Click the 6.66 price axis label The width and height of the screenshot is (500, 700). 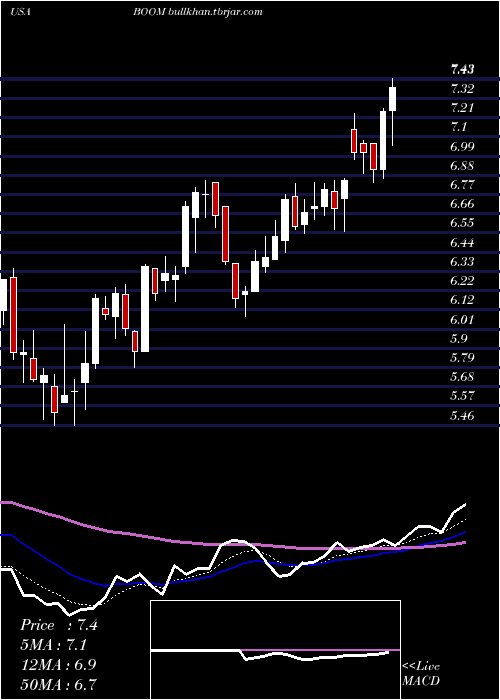point(462,204)
